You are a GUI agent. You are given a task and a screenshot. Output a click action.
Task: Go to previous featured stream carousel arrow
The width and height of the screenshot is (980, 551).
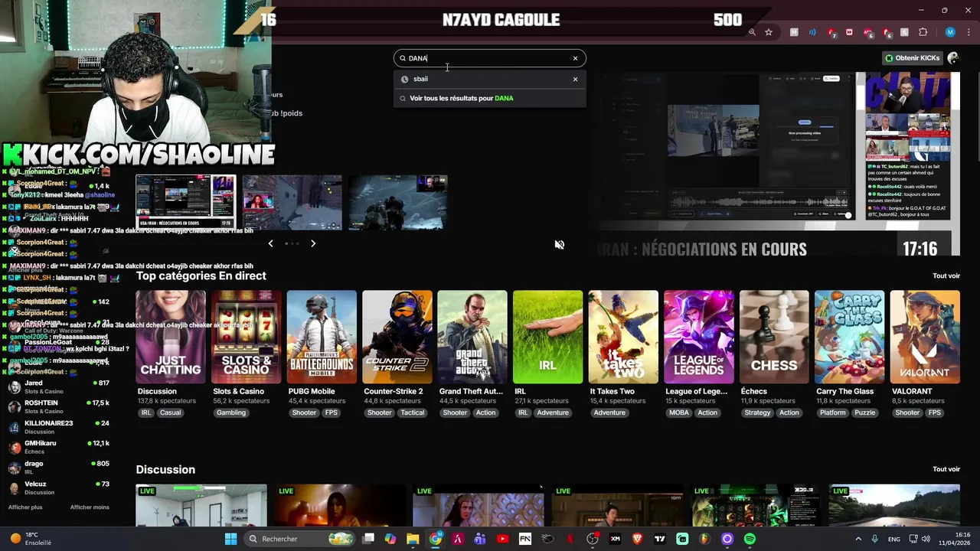[x=270, y=243]
